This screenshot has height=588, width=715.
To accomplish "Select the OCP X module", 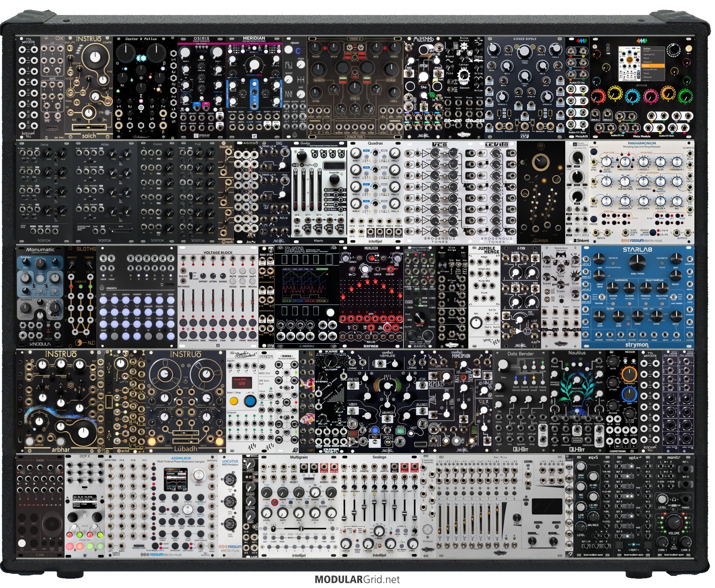I will pos(85,506).
